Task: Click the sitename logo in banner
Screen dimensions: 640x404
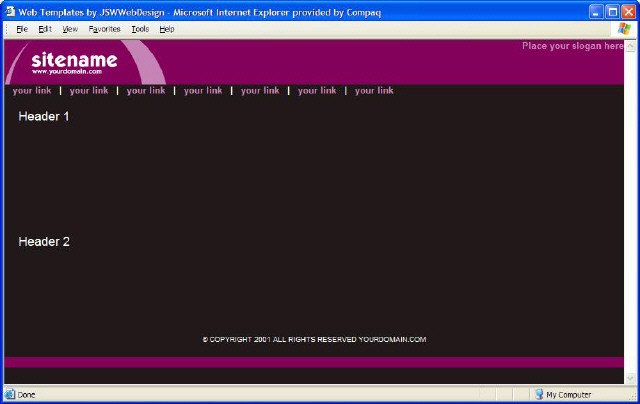Action: (73, 61)
